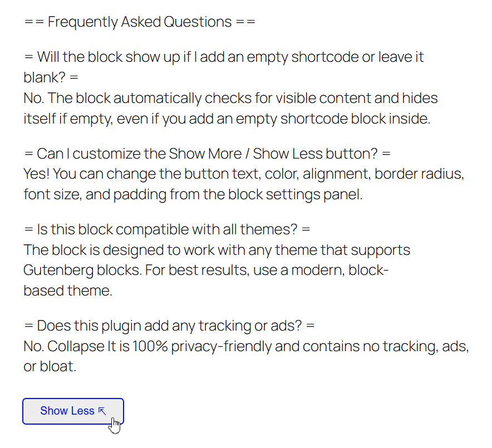Viewport: 492px width, 448px height.
Task: Click the Show Less button
Action: (73, 411)
